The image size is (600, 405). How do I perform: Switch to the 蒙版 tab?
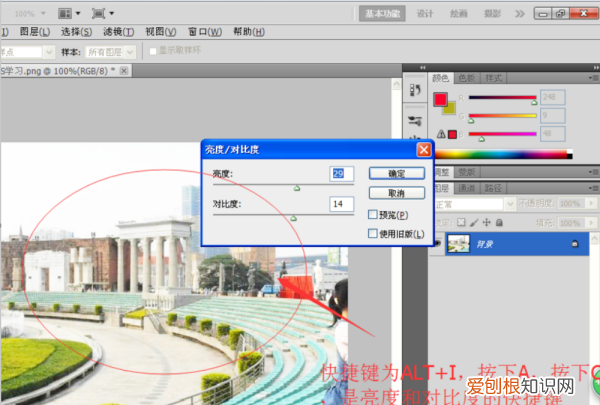[x=466, y=172]
